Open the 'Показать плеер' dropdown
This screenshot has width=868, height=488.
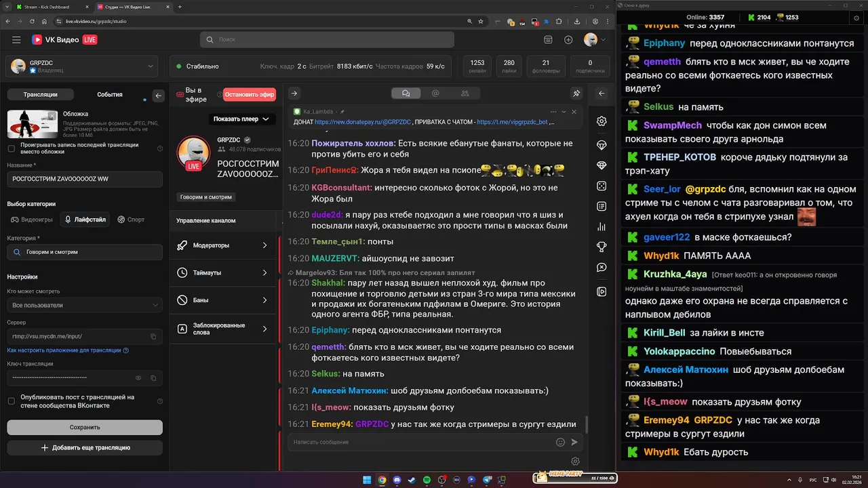241,119
